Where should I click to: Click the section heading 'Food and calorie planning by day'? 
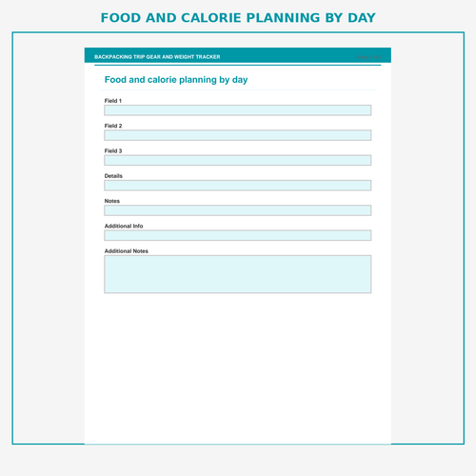[x=176, y=80]
